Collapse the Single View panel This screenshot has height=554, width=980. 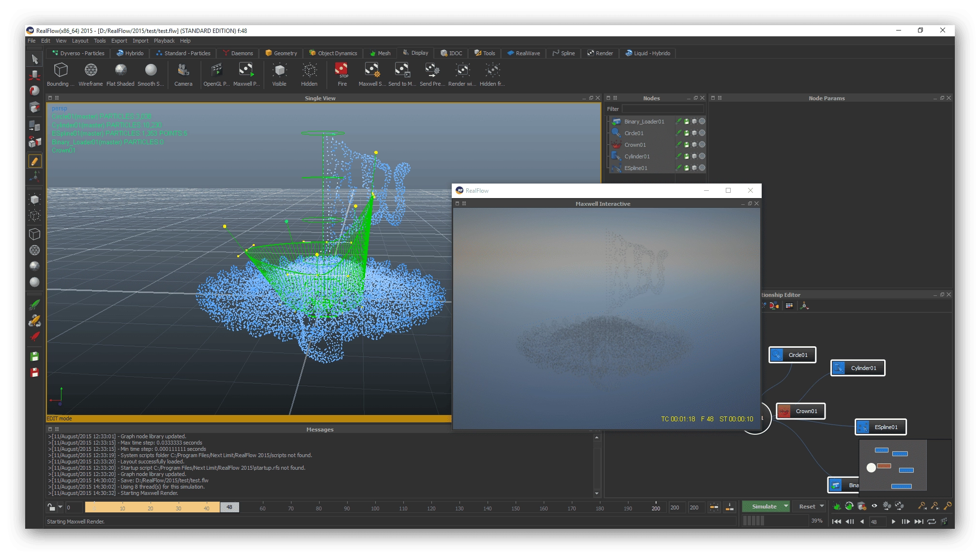pos(584,98)
